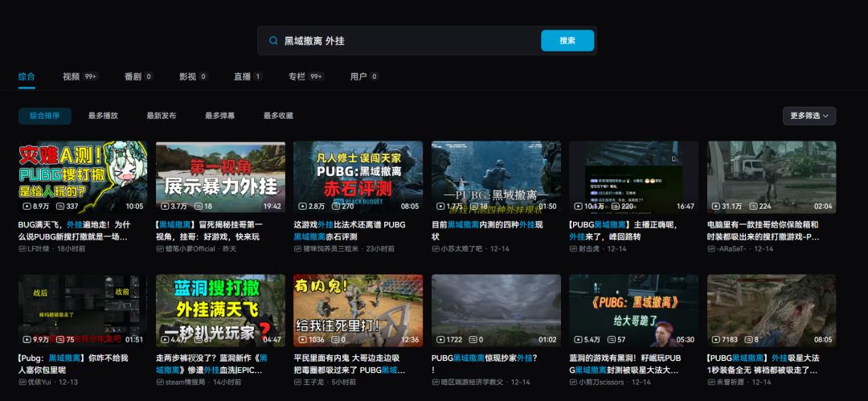Click UP icon beside 王子龙
This screenshot has width=868, height=401.
[297, 383]
